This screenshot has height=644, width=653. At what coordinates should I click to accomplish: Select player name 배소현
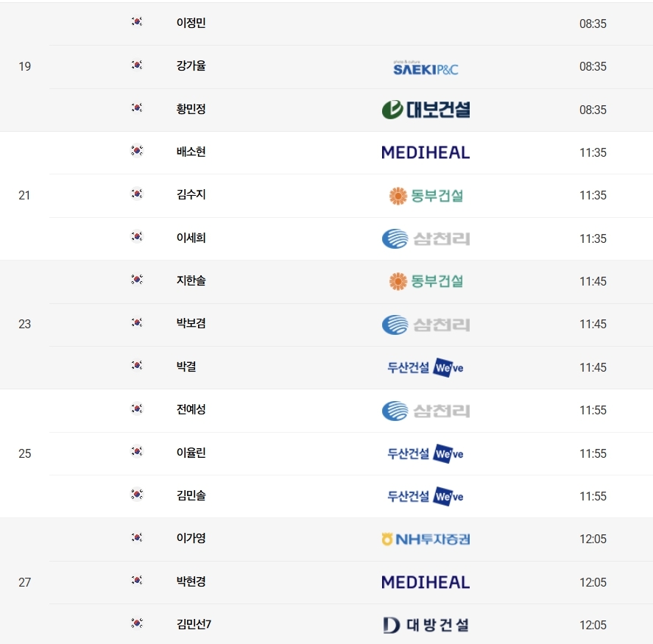tap(191, 152)
